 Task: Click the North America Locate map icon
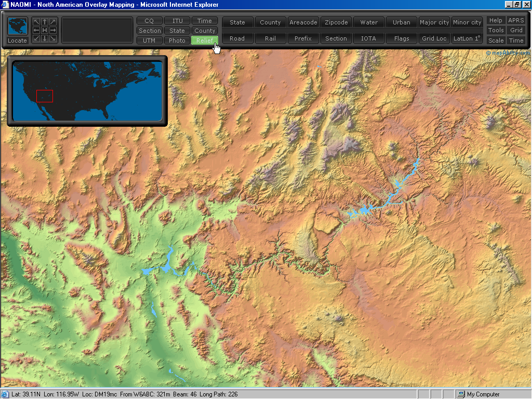(17, 27)
